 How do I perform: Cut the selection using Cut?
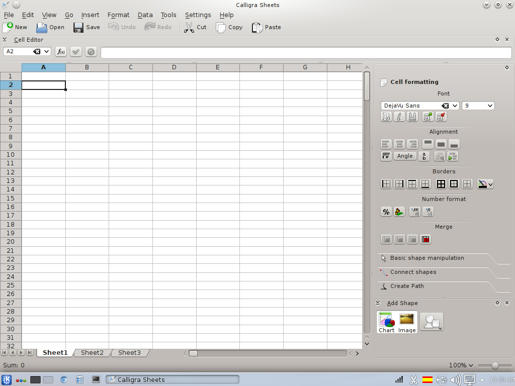pos(195,27)
